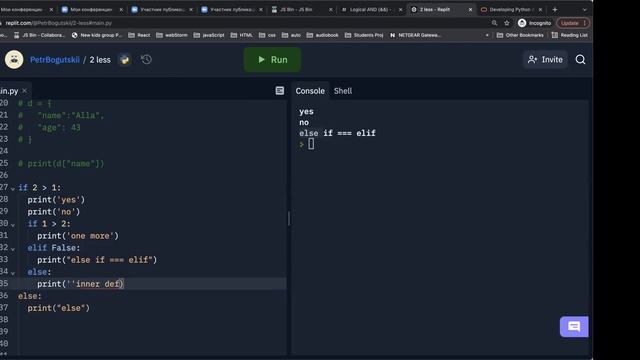Collapse the 'if 1 > 2' block

13,225
